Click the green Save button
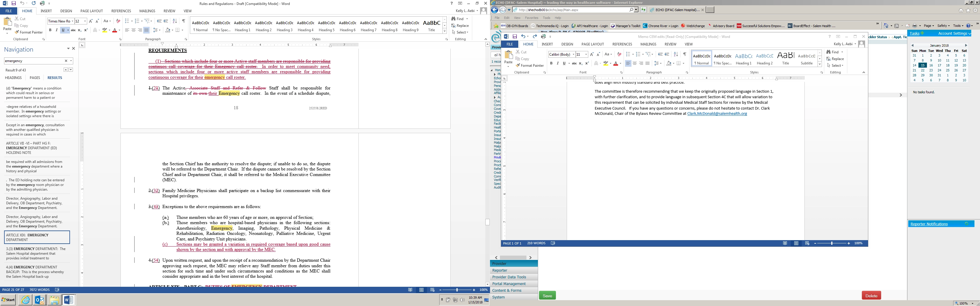 point(547,295)
